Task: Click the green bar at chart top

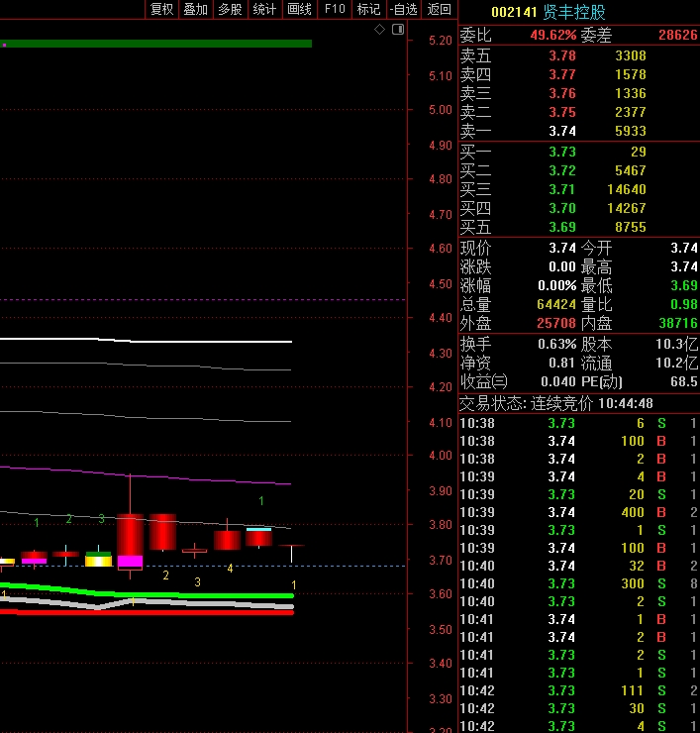Action: tap(156, 44)
